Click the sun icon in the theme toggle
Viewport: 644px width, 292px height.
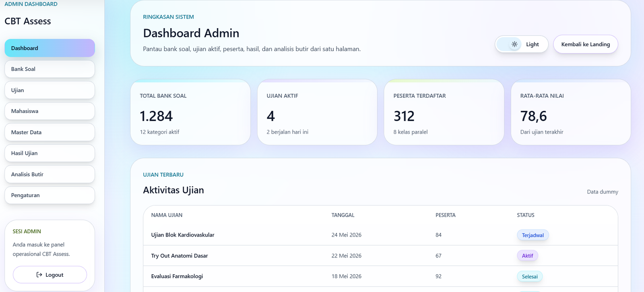pos(514,44)
